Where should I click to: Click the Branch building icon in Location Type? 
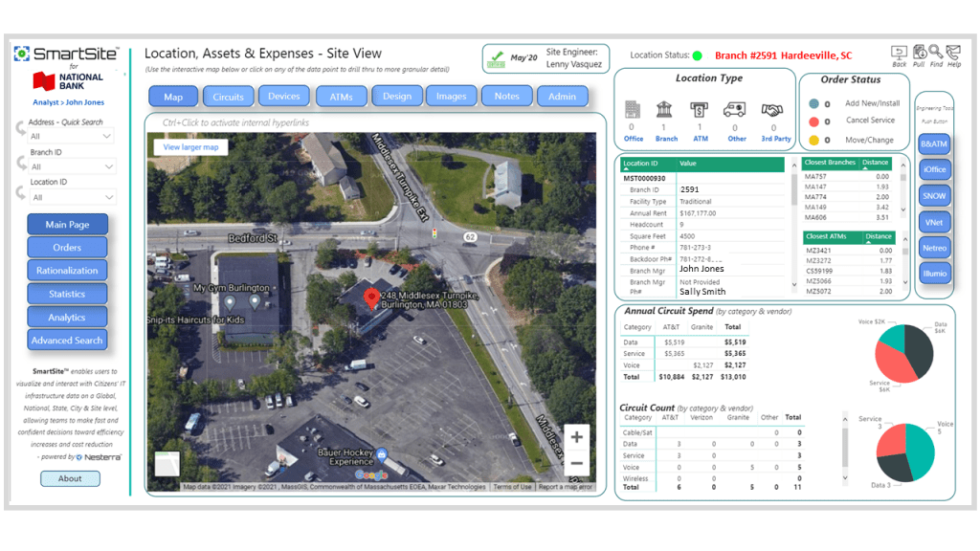pyautogui.click(x=664, y=108)
